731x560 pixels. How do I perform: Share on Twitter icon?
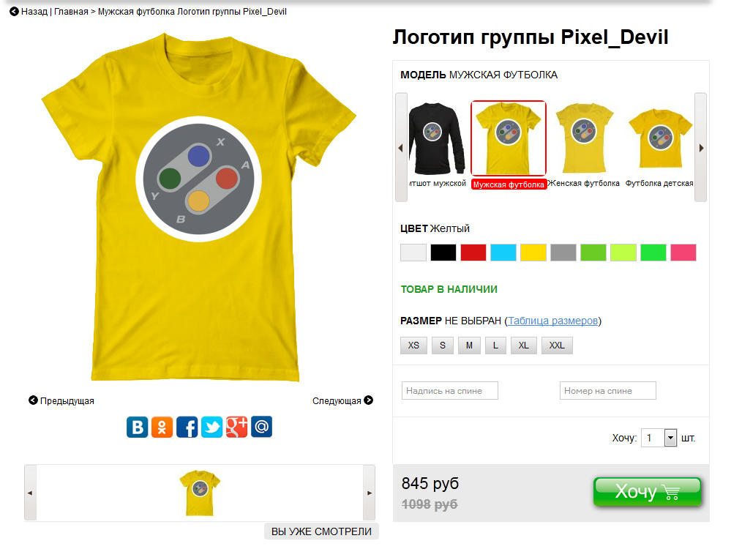(x=211, y=427)
